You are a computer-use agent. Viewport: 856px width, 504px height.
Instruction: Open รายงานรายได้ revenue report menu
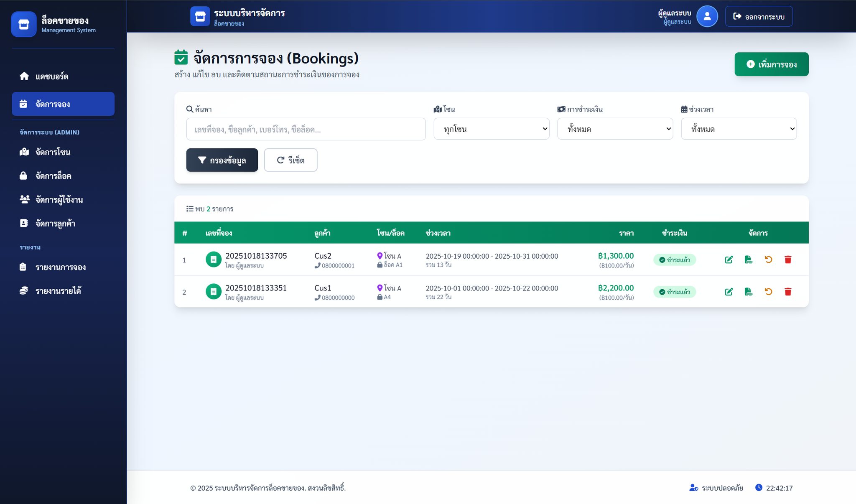[58, 291]
